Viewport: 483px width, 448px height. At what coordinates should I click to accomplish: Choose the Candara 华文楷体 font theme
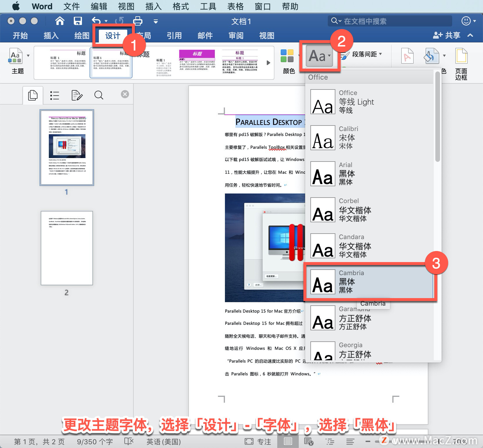coord(369,246)
